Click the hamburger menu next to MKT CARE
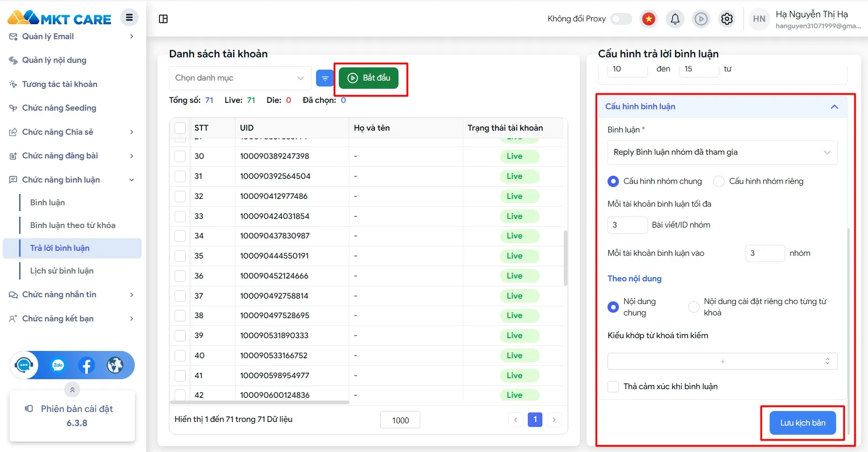868x452 pixels. click(129, 17)
